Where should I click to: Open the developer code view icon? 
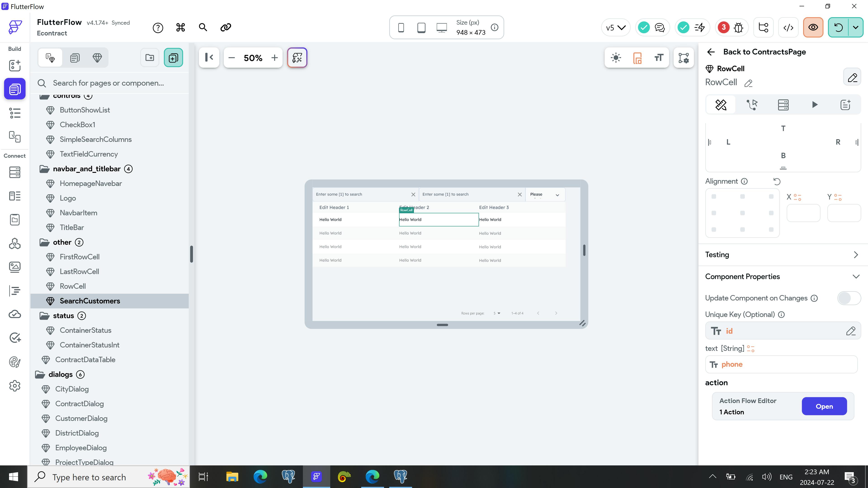[788, 27]
